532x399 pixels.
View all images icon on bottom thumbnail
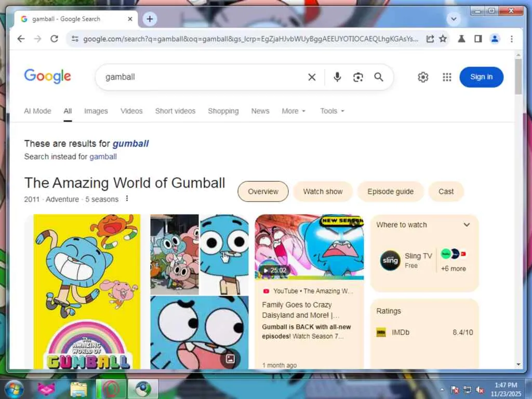click(x=230, y=358)
